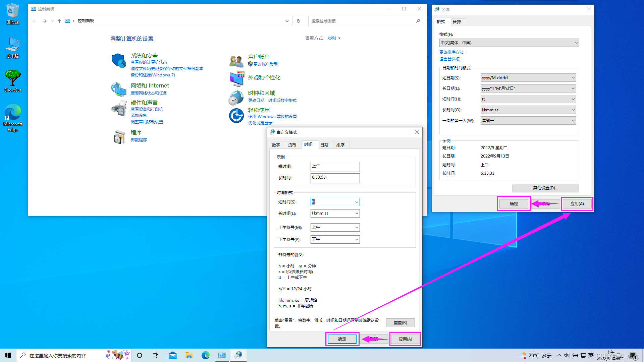Image resolution: width=644 pixels, height=362 pixels.
Task: Expand long time (L) format dropdown
Action: coord(357,213)
